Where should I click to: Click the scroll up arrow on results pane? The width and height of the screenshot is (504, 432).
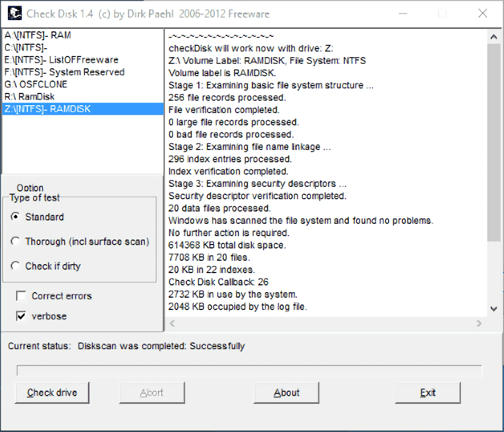(493, 36)
